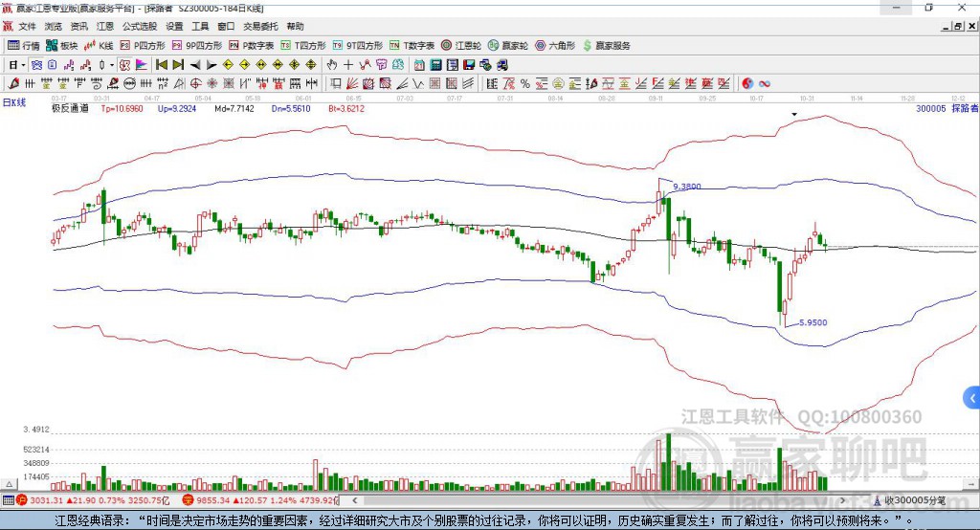Open the 六角形 hexagon tool
This screenshot has width=980, height=530.
click(555, 46)
